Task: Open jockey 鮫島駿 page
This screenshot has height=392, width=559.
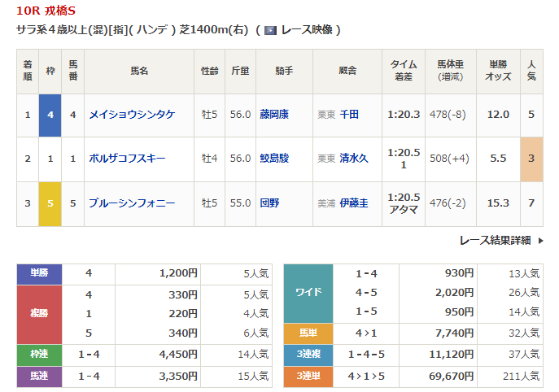Action: click(x=274, y=159)
